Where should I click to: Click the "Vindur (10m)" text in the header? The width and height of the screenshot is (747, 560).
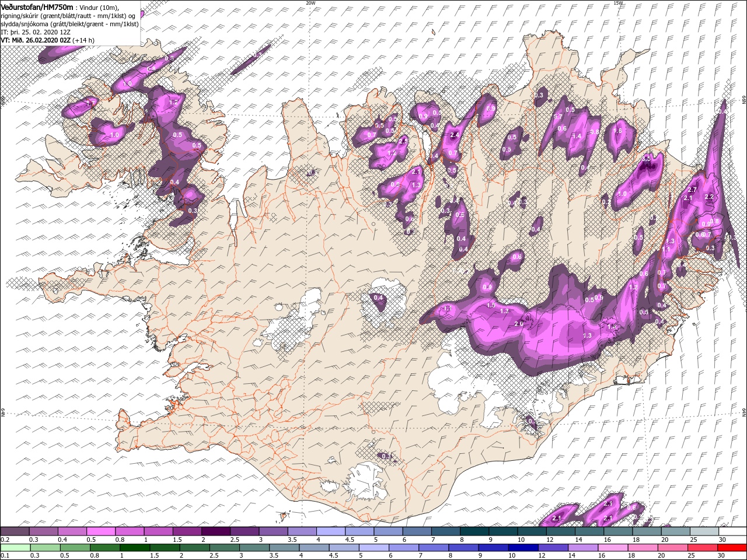coord(100,7)
